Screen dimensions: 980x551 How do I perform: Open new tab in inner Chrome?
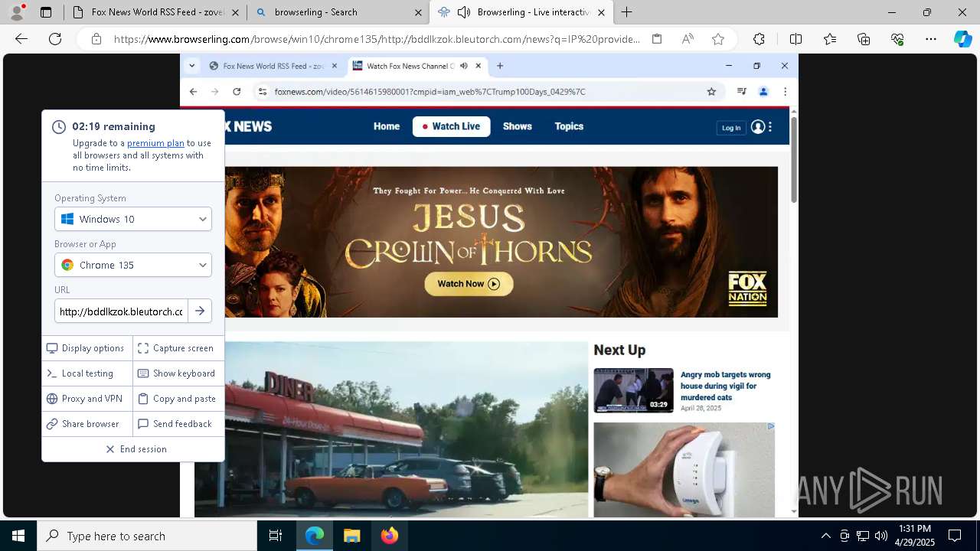point(500,66)
